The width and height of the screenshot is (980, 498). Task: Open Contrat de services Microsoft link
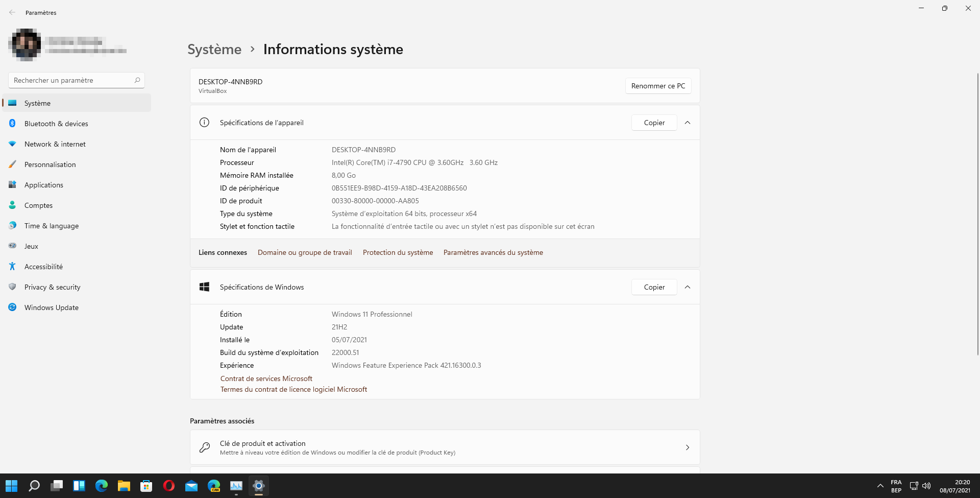pyautogui.click(x=266, y=378)
